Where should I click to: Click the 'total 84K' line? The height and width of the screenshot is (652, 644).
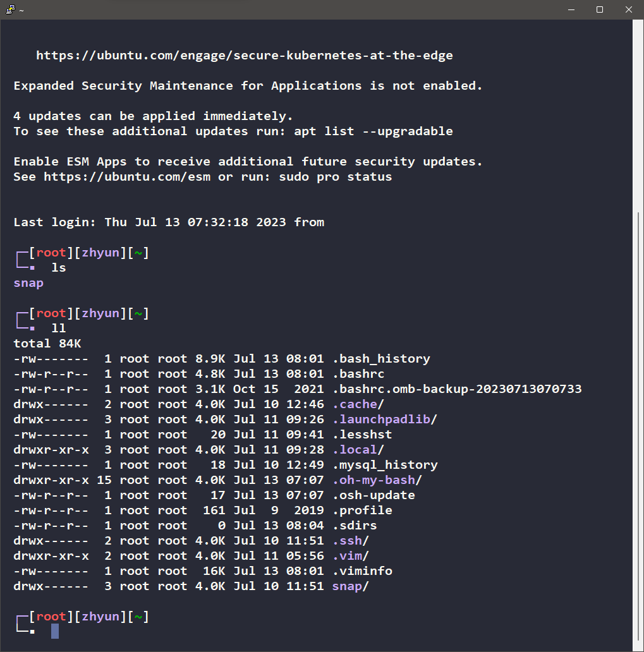point(47,344)
